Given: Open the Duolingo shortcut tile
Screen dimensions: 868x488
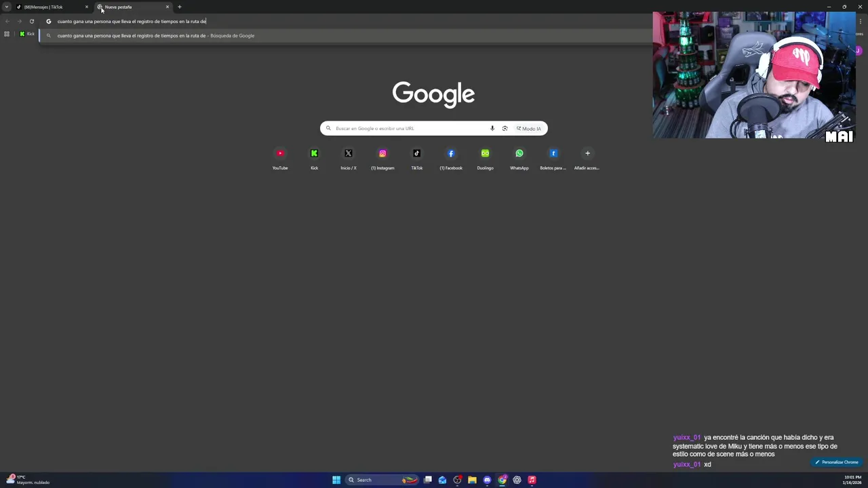Looking at the screenshot, I should pos(485,158).
